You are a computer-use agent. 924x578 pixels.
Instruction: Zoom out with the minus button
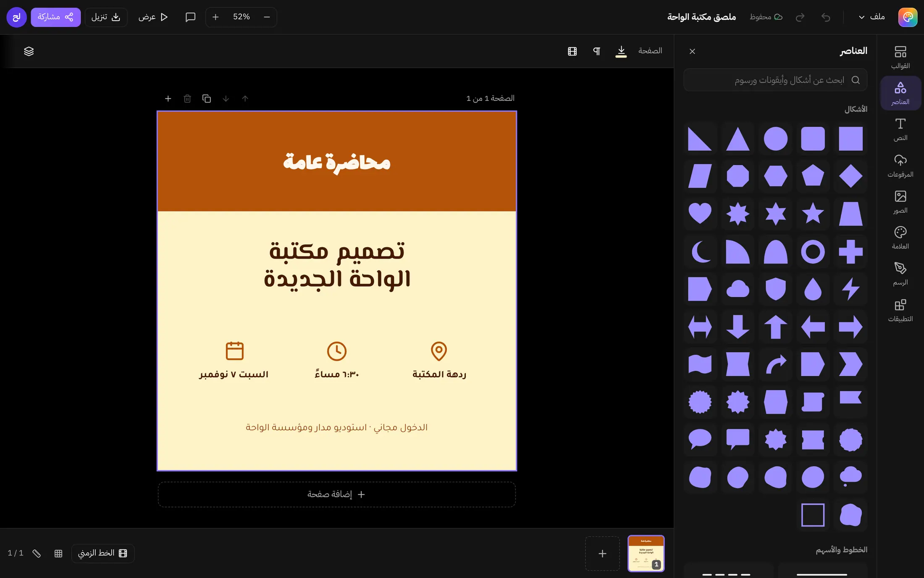point(267,17)
